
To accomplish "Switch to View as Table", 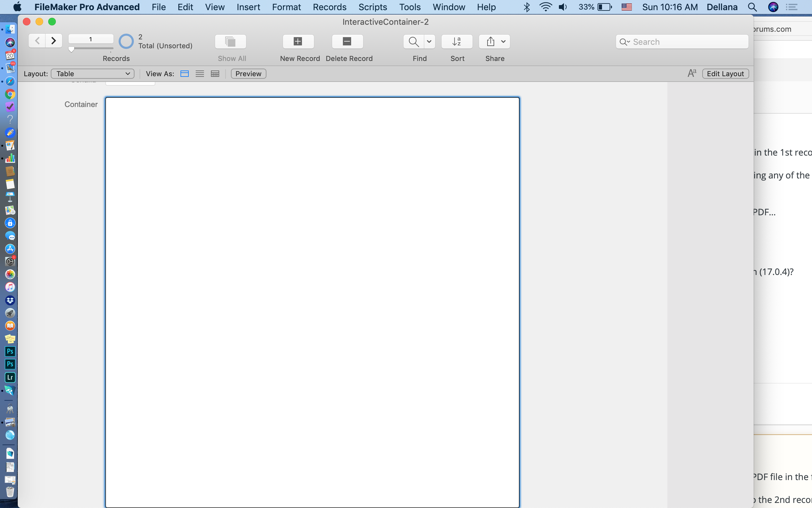I will pyautogui.click(x=215, y=74).
